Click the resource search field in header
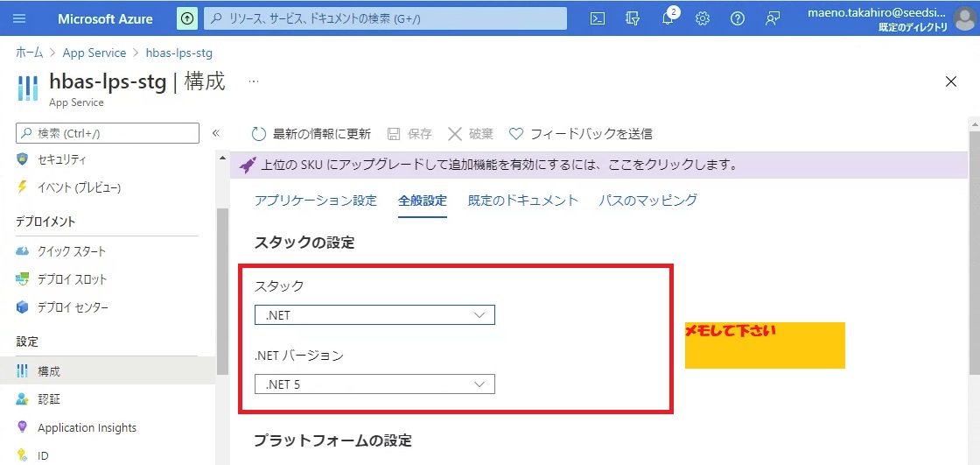Image resolution: width=980 pixels, height=465 pixels. pyautogui.click(x=385, y=18)
